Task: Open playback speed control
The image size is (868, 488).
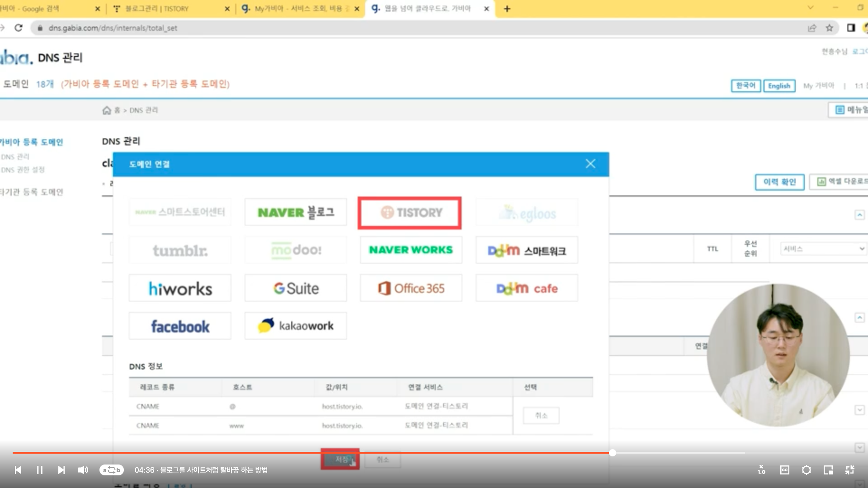Action: point(762,470)
